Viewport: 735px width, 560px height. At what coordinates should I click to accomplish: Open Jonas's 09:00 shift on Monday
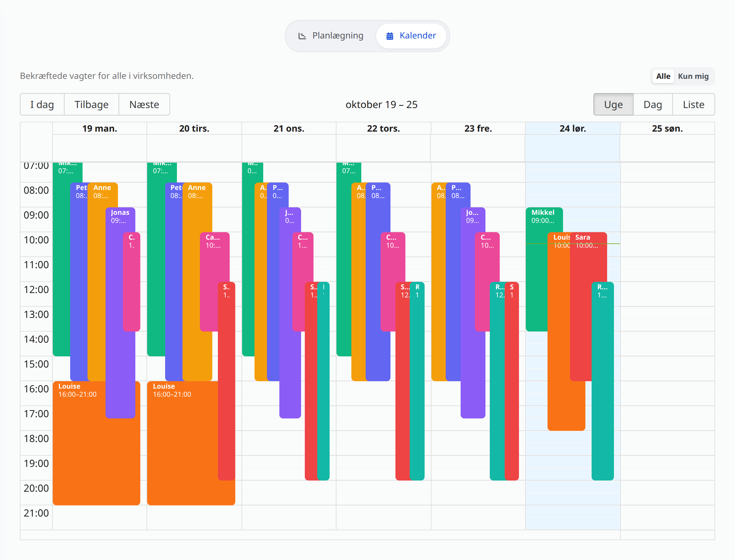coord(120,313)
